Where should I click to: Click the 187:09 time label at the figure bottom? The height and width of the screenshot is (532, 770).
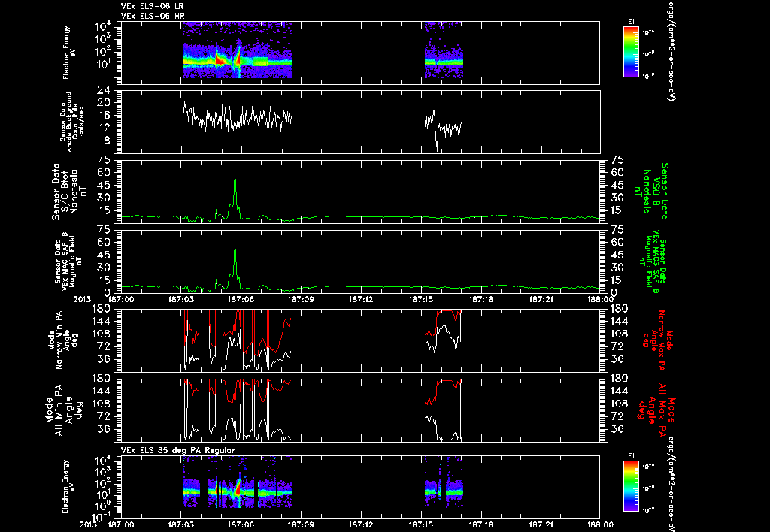[x=301, y=524]
